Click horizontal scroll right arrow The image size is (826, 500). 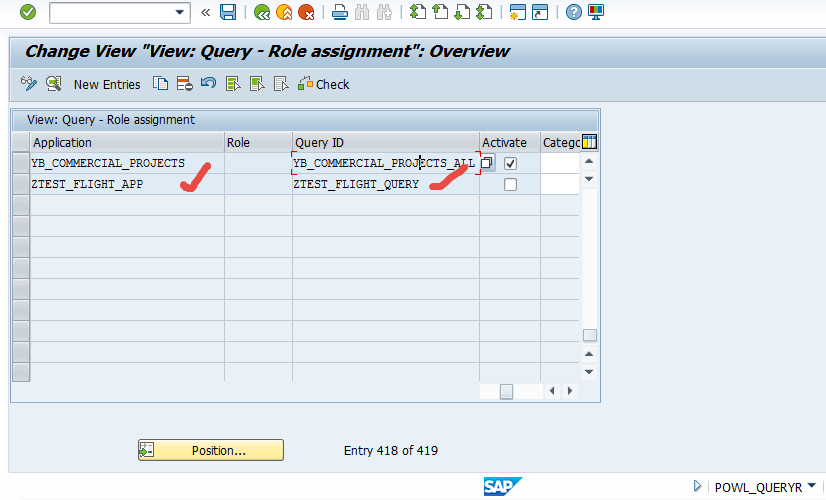(569, 391)
